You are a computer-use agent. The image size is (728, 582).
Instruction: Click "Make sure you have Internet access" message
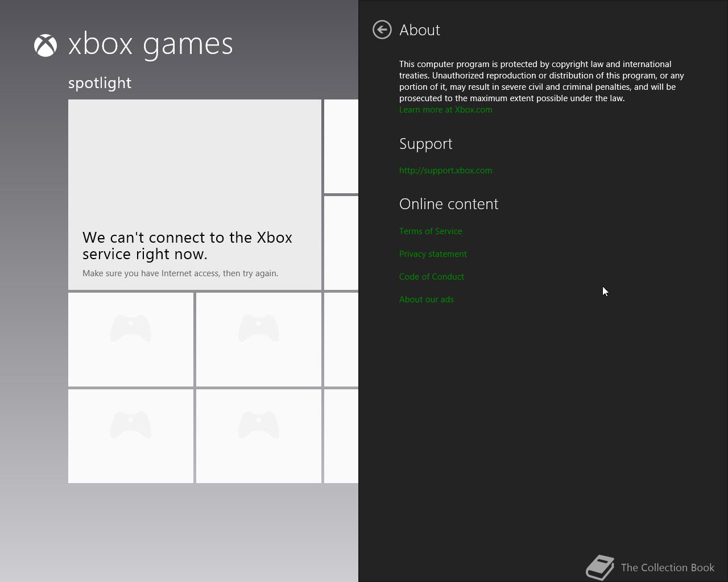(180, 273)
